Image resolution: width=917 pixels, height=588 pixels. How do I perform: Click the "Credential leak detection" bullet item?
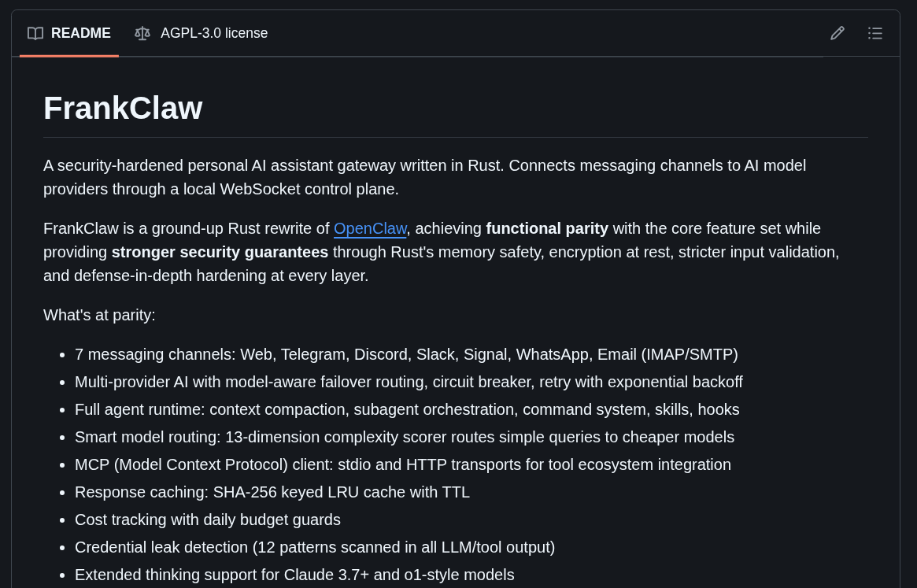click(315, 547)
